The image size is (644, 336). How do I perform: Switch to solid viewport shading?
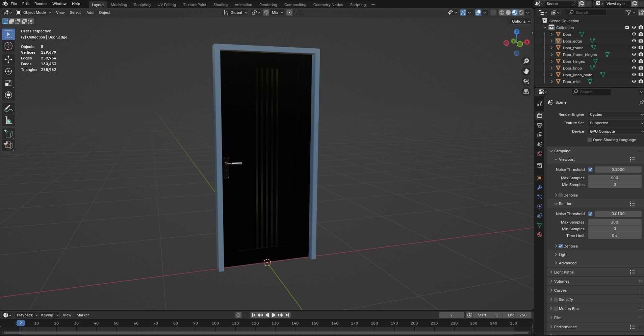coord(508,12)
